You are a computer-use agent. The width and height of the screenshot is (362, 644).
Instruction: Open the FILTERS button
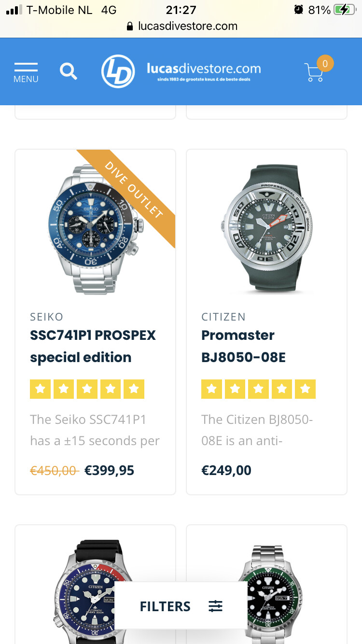tap(181, 606)
